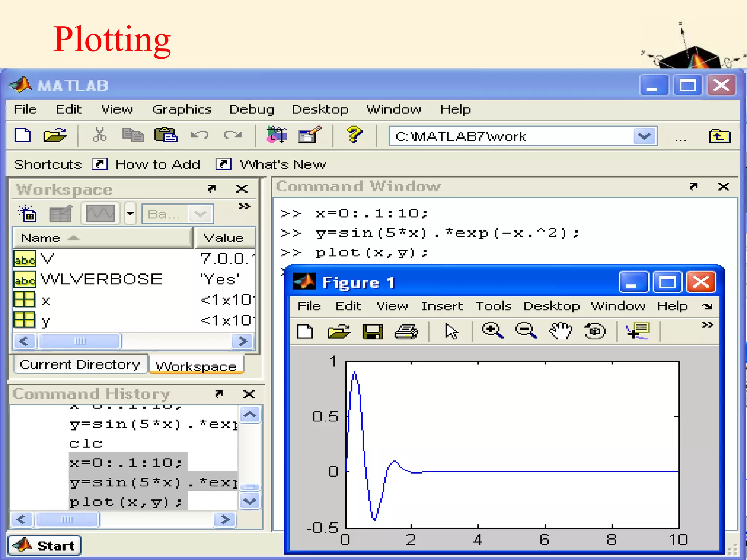Click the Zoom In tool in Figure 1
747x560 pixels.
(x=492, y=331)
